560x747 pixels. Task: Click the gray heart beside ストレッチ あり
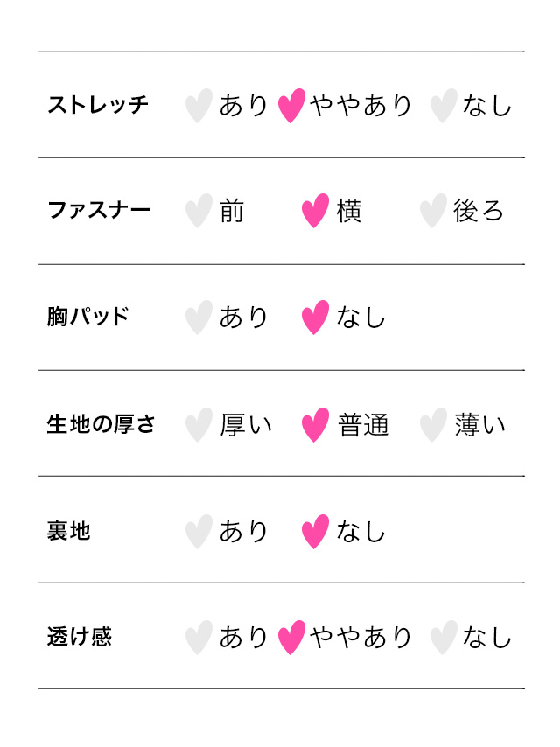(199, 105)
